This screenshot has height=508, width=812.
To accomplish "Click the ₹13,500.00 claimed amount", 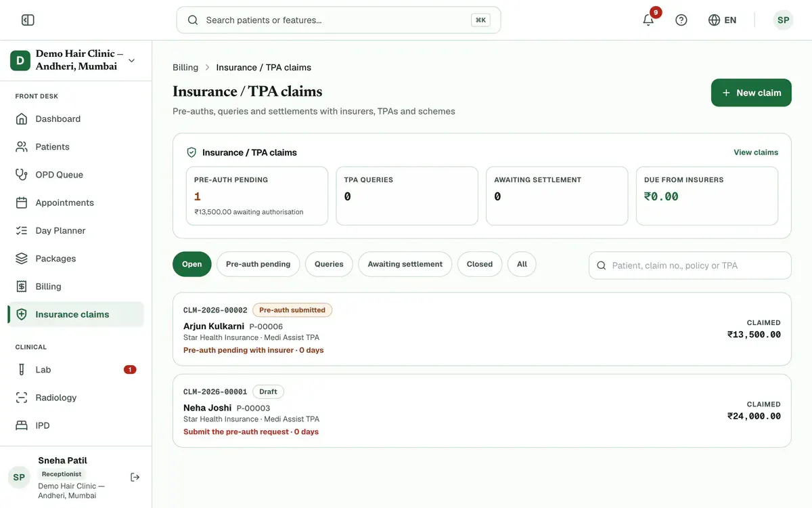I will point(754,335).
